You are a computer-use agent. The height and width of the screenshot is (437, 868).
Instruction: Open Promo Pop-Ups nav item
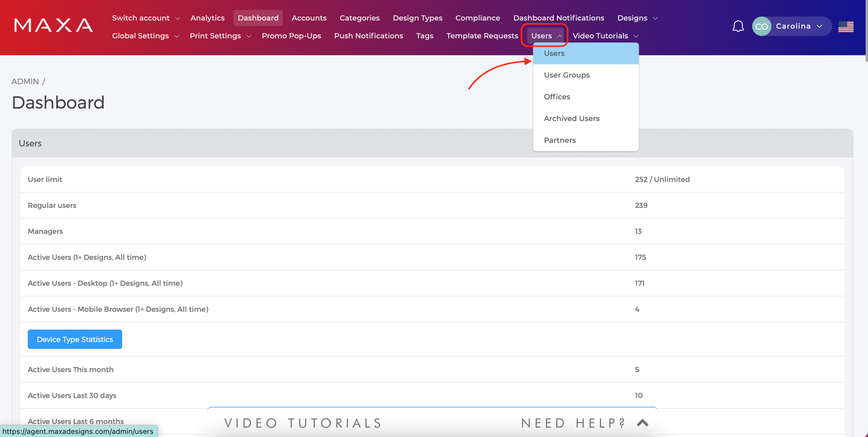(291, 36)
